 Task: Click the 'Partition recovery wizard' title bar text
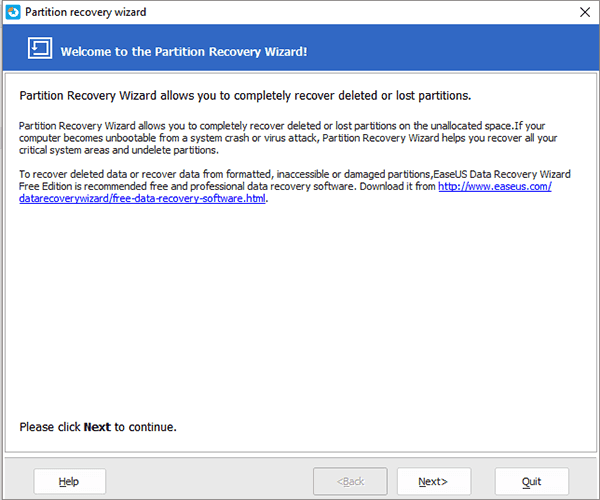(x=88, y=12)
